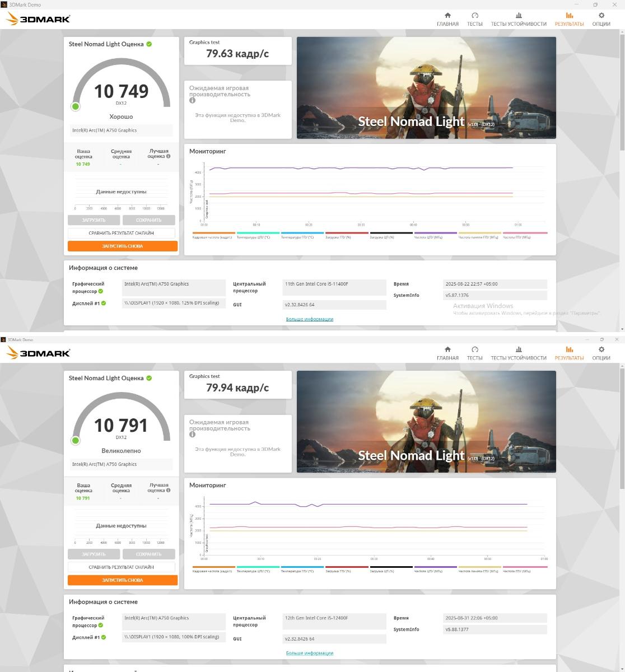Toggle red Загрузка ГПУ legend in 10 791 window

(x=347, y=569)
